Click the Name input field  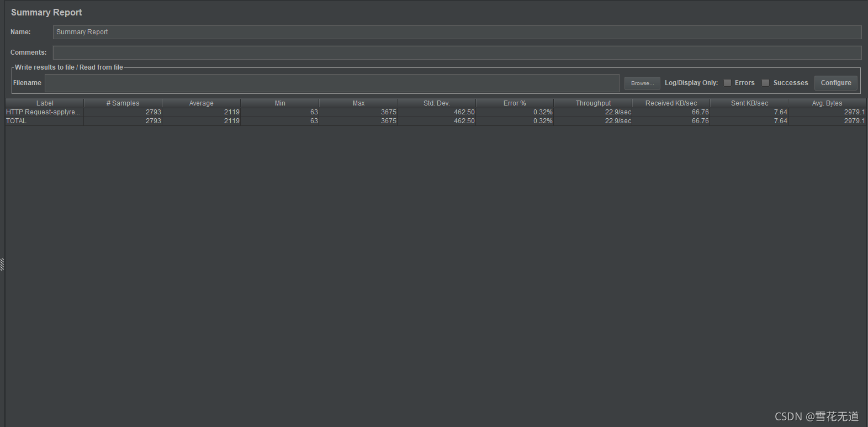[x=457, y=32]
